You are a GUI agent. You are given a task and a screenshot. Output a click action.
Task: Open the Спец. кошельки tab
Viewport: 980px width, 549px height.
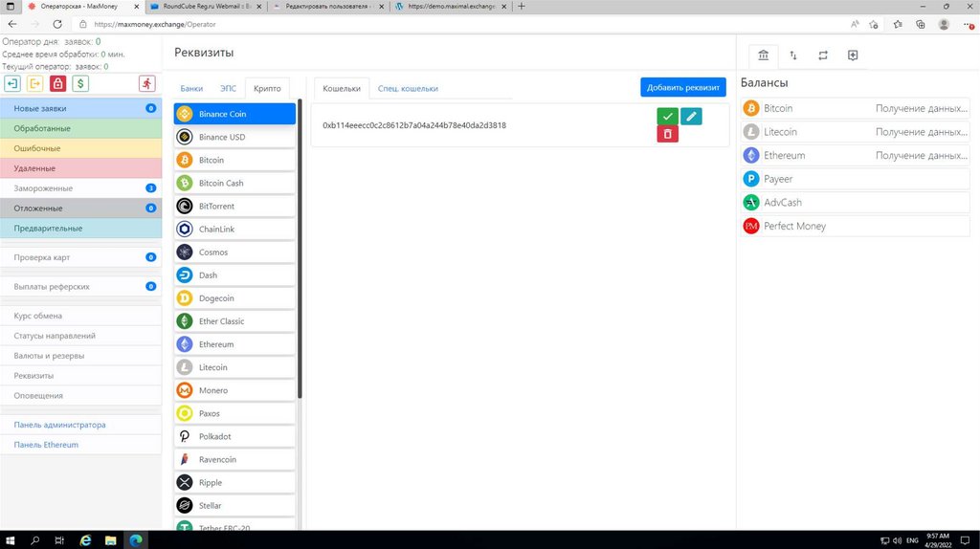pyautogui.click(x=408, y=89)
